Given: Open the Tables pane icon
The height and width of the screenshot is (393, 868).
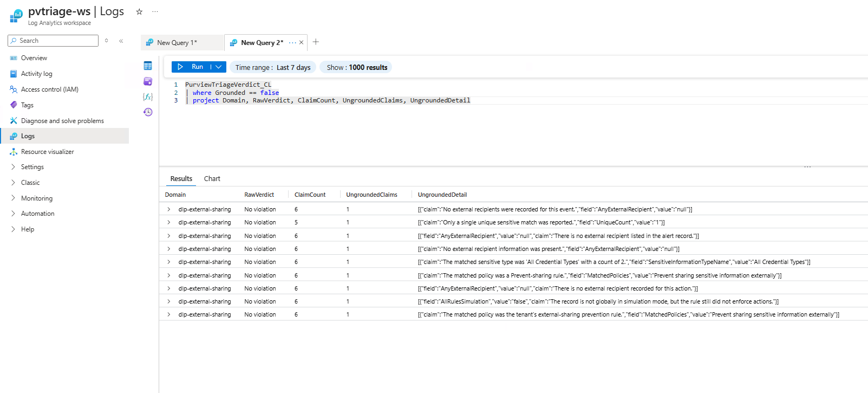Looking at the screenshot, I should click(148, 66).
